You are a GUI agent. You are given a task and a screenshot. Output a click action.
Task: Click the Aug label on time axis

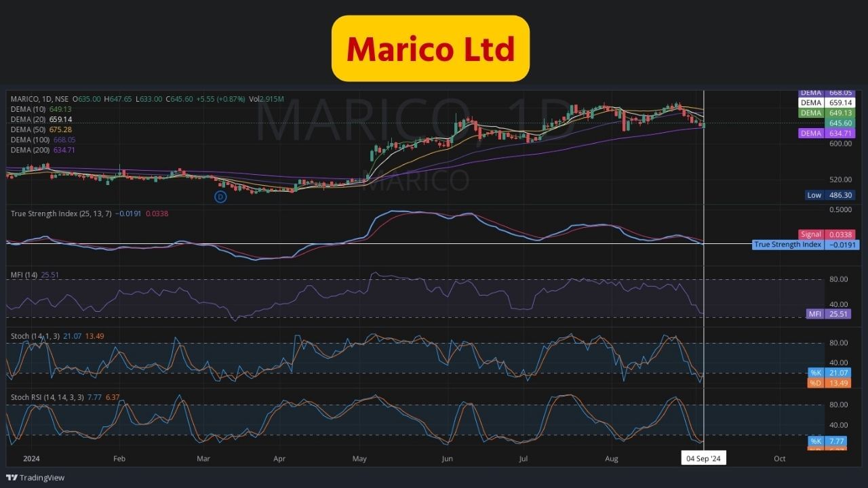[x=612, y=459]
